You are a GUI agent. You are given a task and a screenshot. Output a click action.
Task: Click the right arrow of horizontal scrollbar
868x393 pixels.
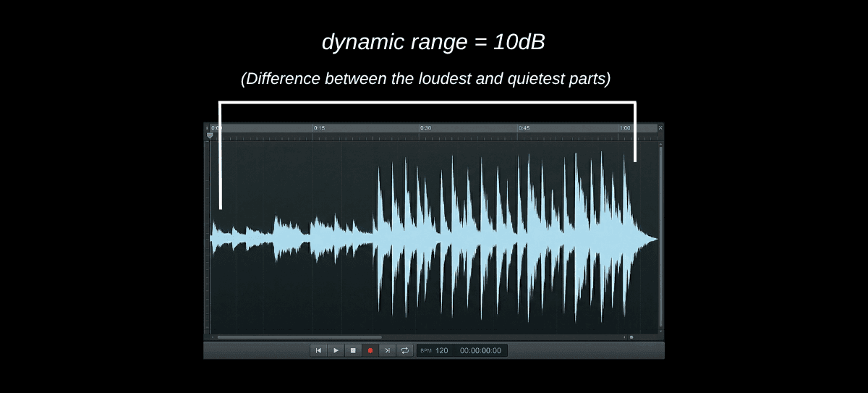coord(624,337)
